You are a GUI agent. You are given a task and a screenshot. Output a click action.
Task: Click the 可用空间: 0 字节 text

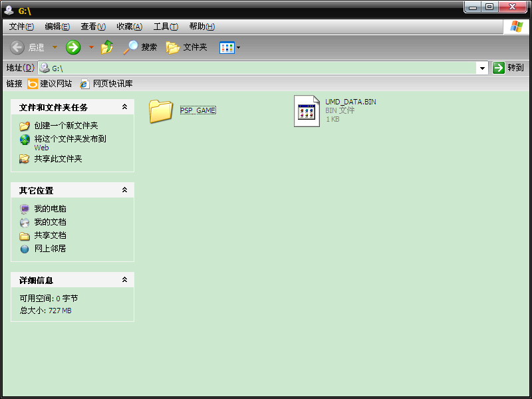[x=49, y=298]
